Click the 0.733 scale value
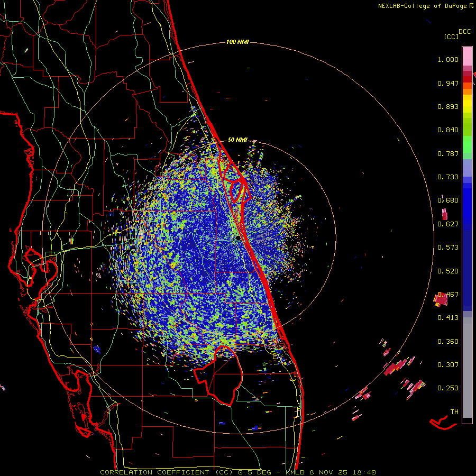Image resolution: width=476 pixels, height=476 pixels. tap(448, 177)
